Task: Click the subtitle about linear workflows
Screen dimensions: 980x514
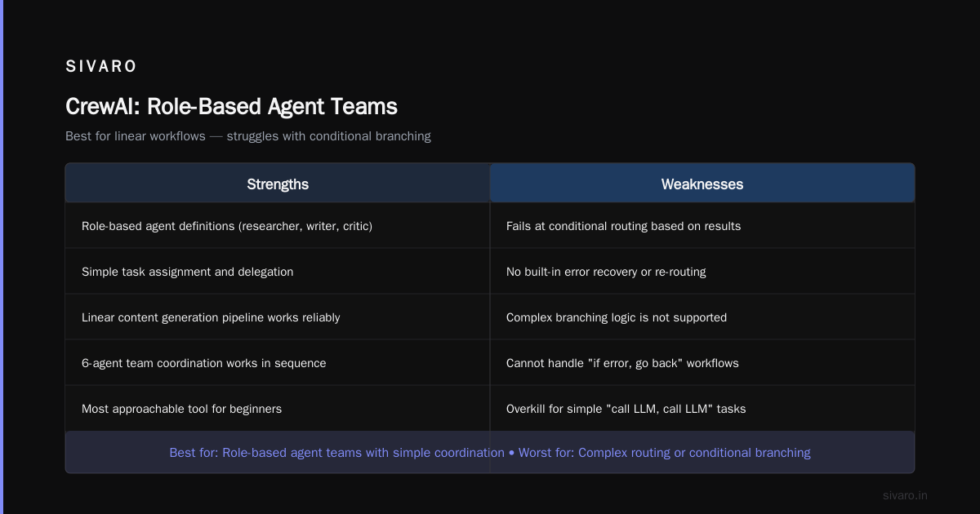Action: [x=248, y=136]
